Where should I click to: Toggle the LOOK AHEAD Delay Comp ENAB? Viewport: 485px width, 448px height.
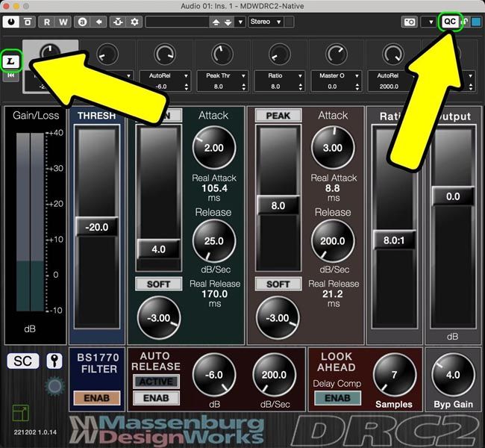[x=337, y=398]
